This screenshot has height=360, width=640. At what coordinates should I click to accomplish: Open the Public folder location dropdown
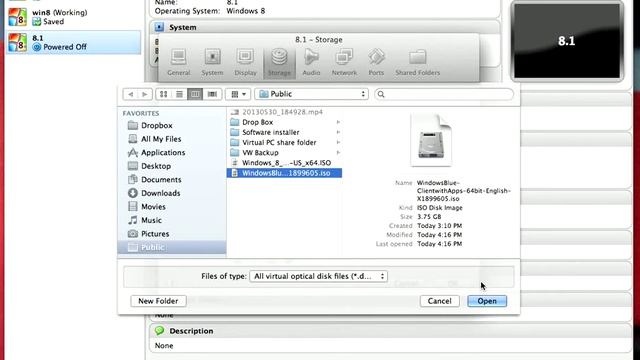pyautogui.click(x=311, y=94)
